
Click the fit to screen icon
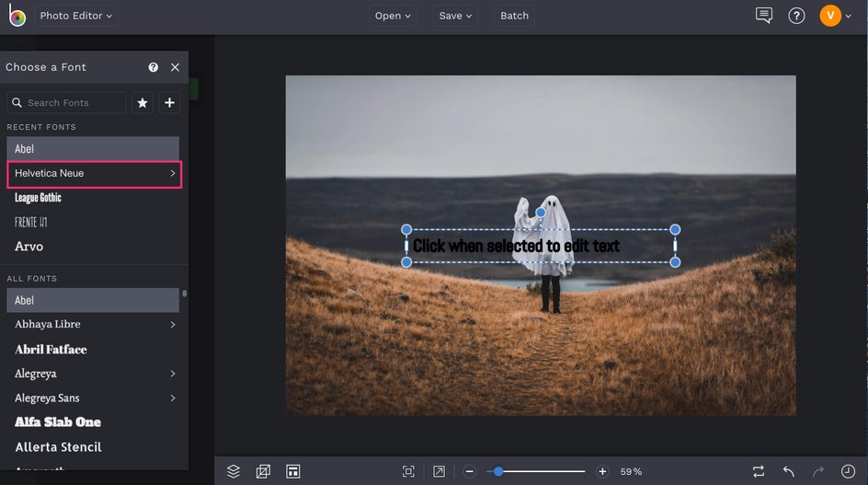coord(408,471)
